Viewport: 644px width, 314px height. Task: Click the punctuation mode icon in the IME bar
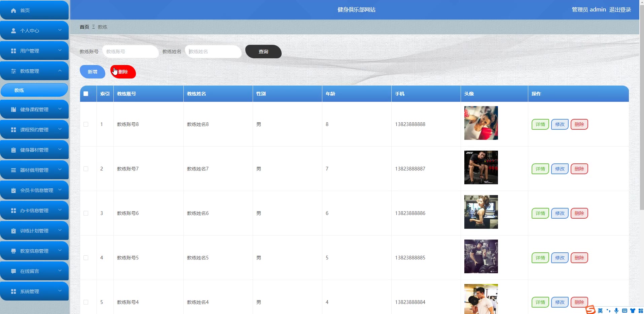[x=608, y=311]
